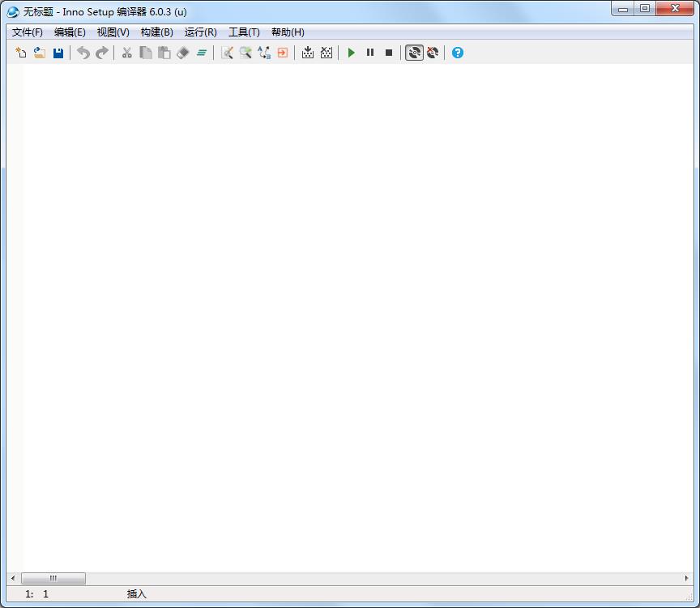The height and width of the screenshot is (608, 700).
Task: Create a new script with the New icon
Action: (21, 53)
